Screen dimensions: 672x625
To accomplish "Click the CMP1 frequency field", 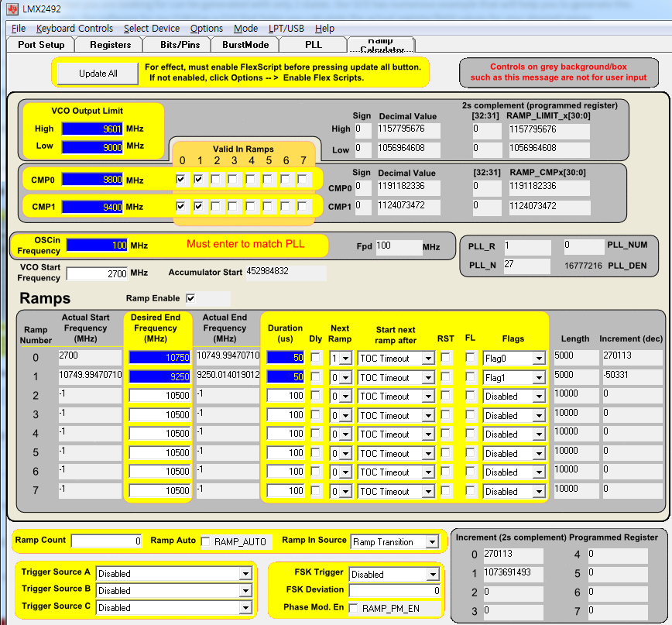I will coord(92,207).
